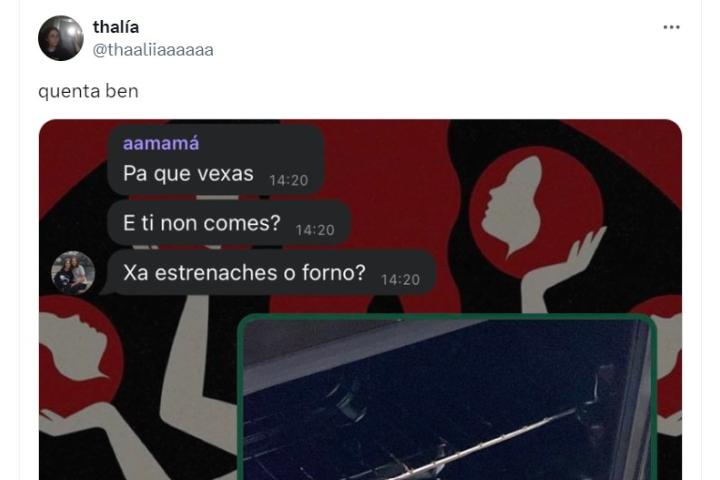
Task: Select the 'E ti non comes?' message
Action: tap(229, 224)
